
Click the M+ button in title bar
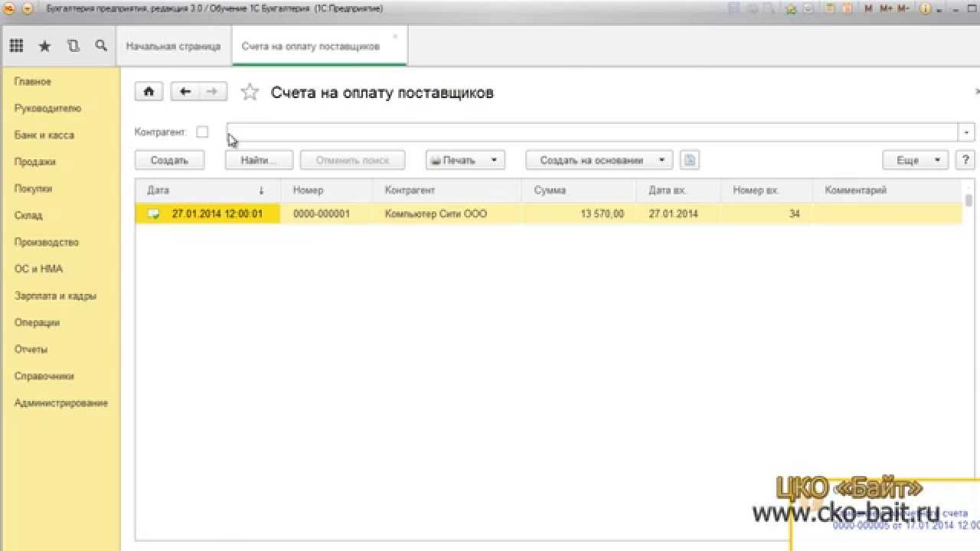(886, 8)
